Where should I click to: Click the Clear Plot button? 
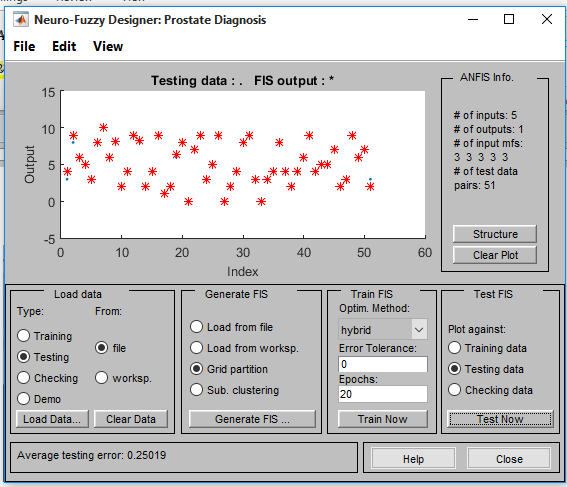pyautogui.click(x=495, y=255)
